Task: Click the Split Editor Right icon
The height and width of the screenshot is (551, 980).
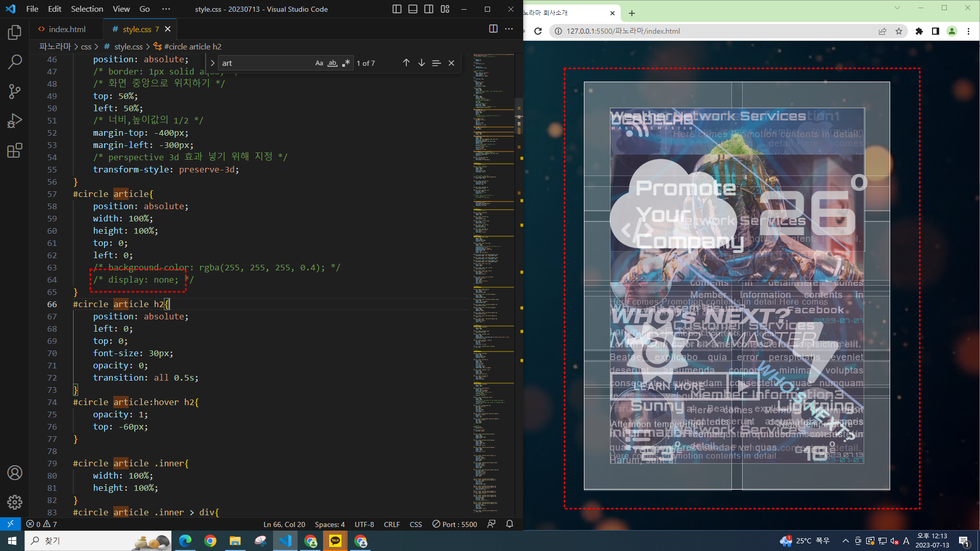Action: pyautogui.click(x=493, y=29)
